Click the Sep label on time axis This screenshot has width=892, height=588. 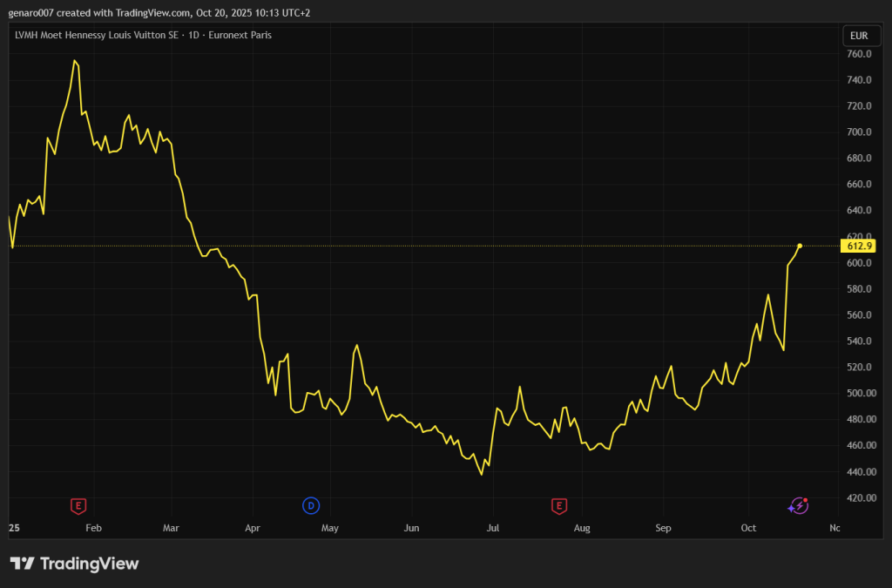coord(663,528)
